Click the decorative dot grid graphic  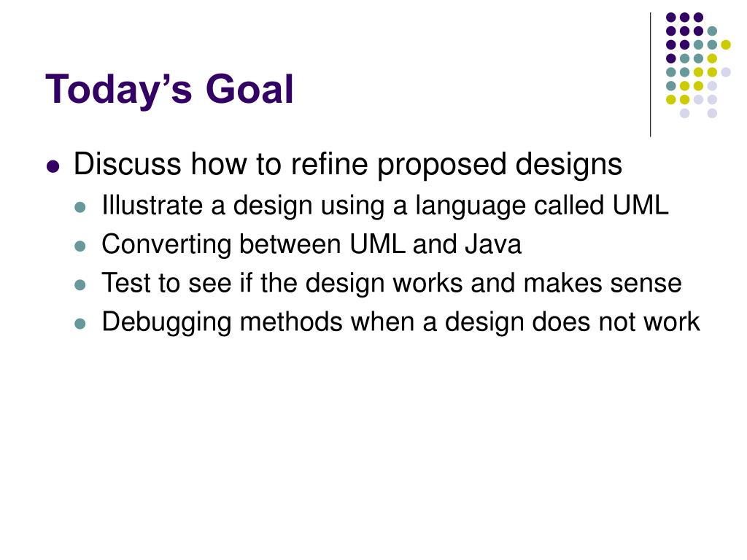tap(698, 65)
